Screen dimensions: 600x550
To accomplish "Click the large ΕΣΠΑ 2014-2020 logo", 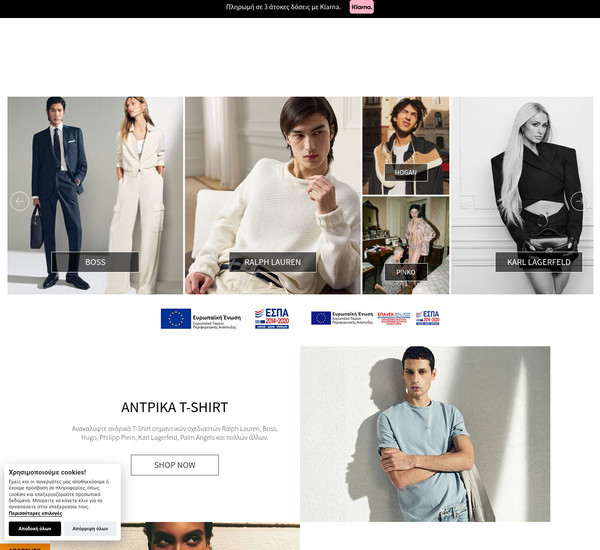I will coord(272,318).
